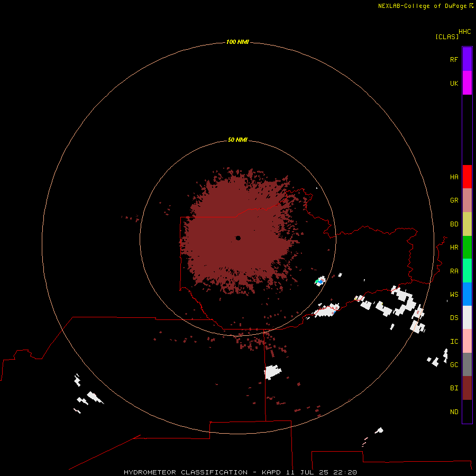Click the WS legend label

click(x=454, y=295)
